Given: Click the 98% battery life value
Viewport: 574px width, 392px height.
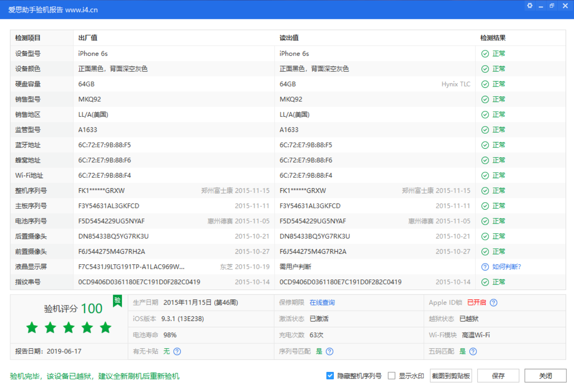Looking at the screenshot, I should [x=170, y=335].
